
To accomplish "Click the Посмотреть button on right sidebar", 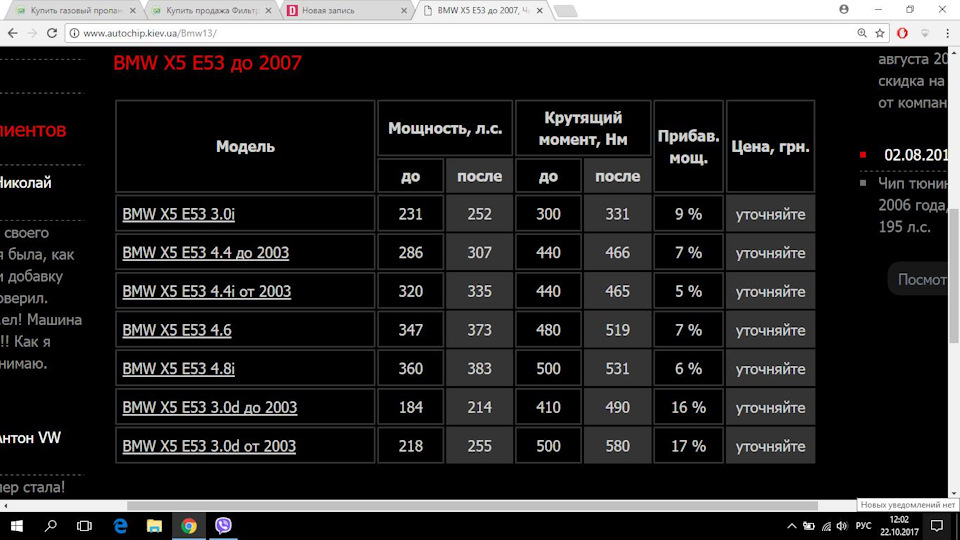I will (918, 279).
